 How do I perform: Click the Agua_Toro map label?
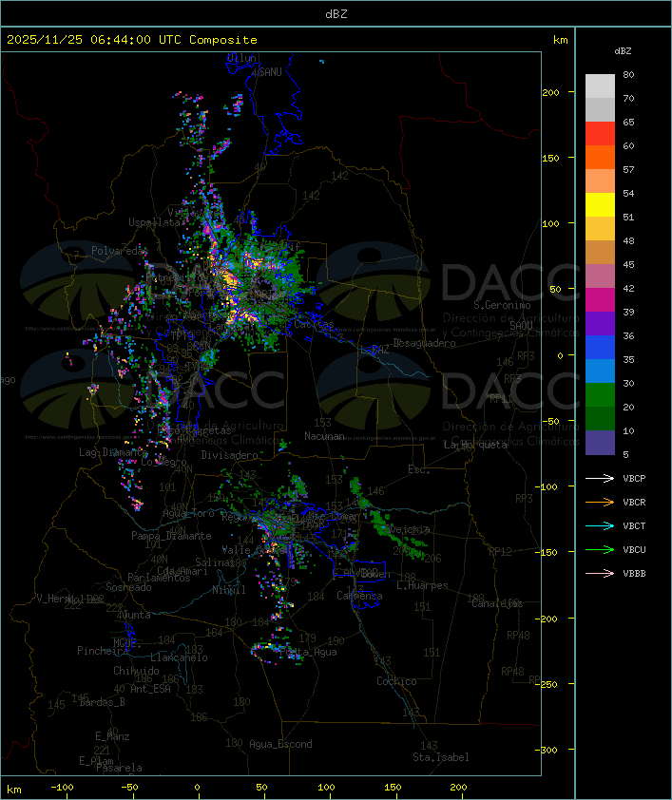(x=188, y=513)
